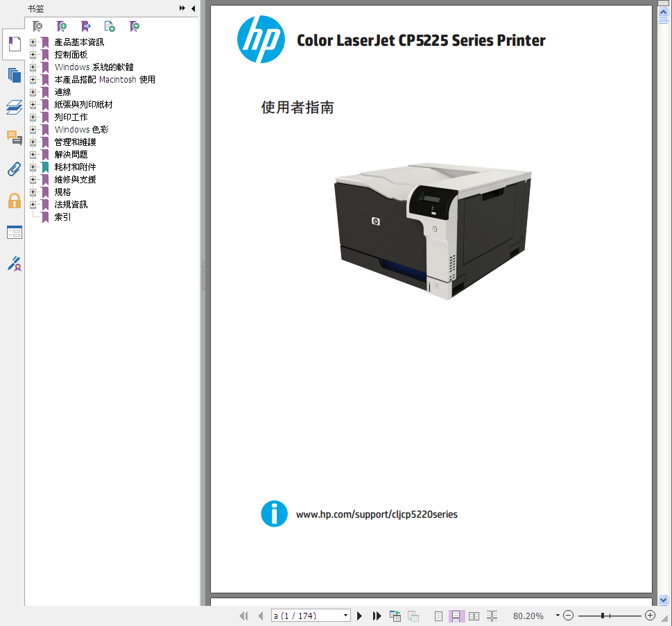Click the Color LaserJet CP5225 Series Printer title
The image size is (672, 626).
pyautogui.click(x=421, y=40)
